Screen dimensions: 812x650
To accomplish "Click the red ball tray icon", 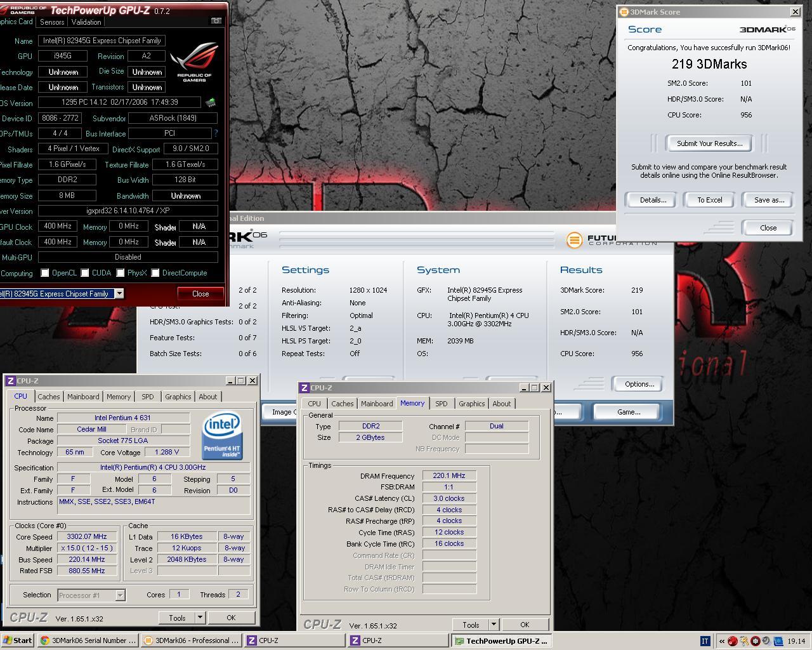I will 733,641.
